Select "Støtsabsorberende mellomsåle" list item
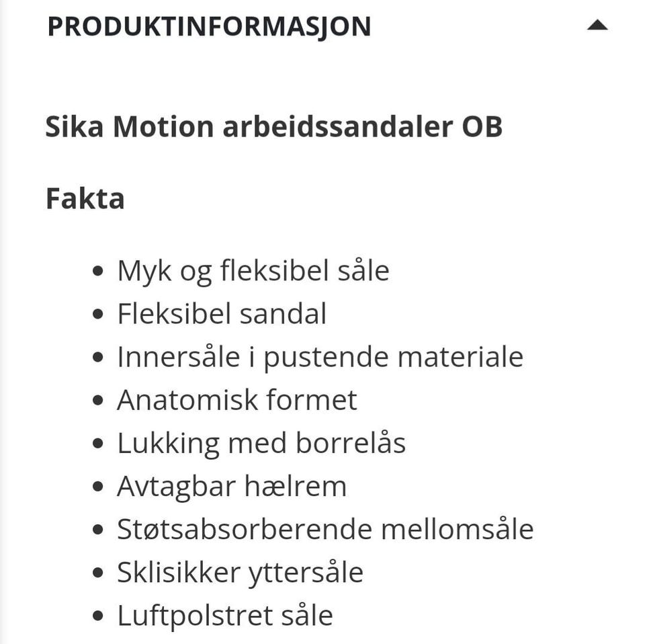This screenshot has height=644, width=645. point(325,529)
